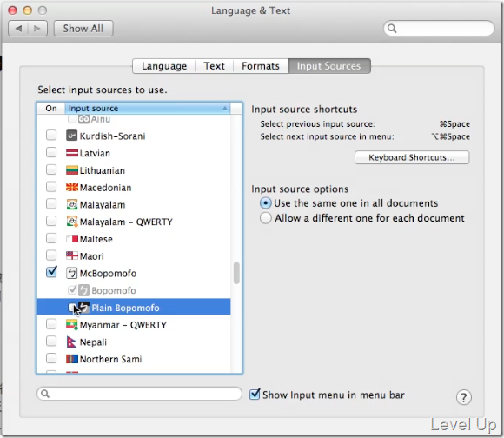Click the Maltese flag icon
The height and width of the screenshot is (438, 504).
(x=72, y=239)
